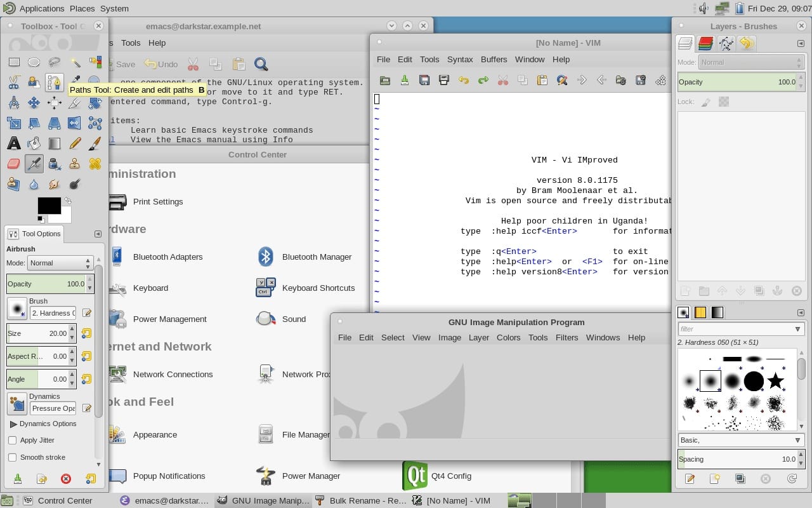The image size is (812, 508).
Task: Select the Pencil tool
Action: [x=75, y=144]
